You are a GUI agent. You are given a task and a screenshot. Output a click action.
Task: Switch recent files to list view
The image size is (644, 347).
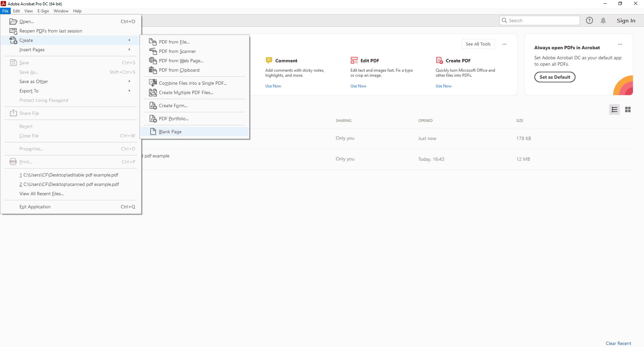click(614, 110)
